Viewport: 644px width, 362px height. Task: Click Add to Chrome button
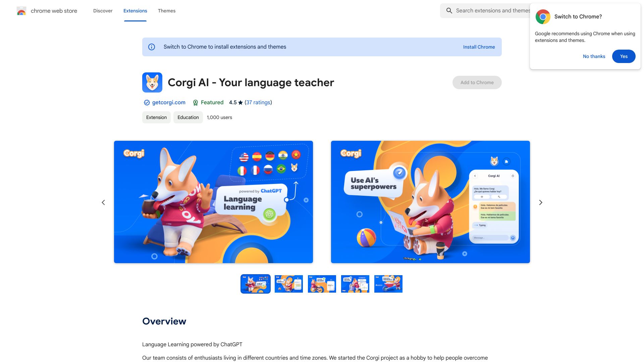477,82
